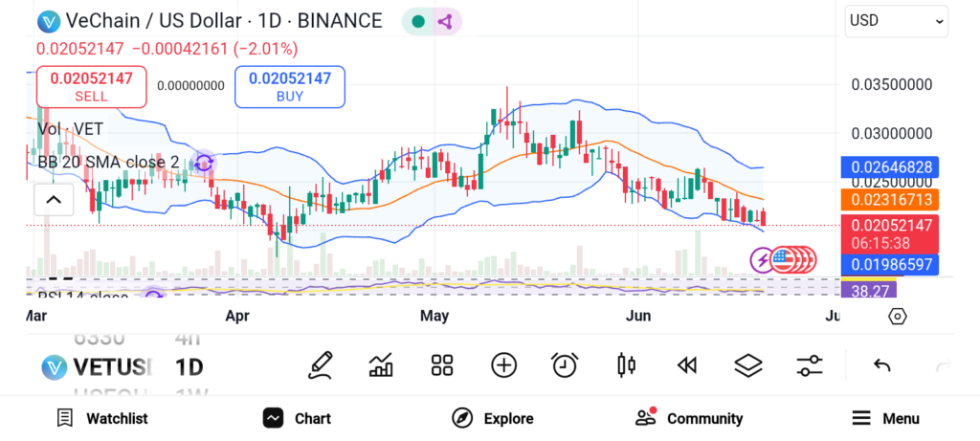
Task: Click the Apr date axis label
Action: tap(237, 316)
